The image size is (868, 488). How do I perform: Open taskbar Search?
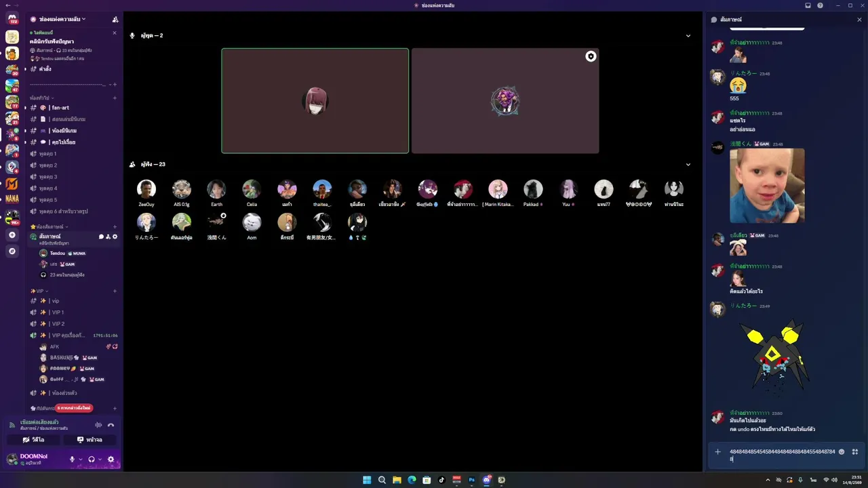pos(382,480)
